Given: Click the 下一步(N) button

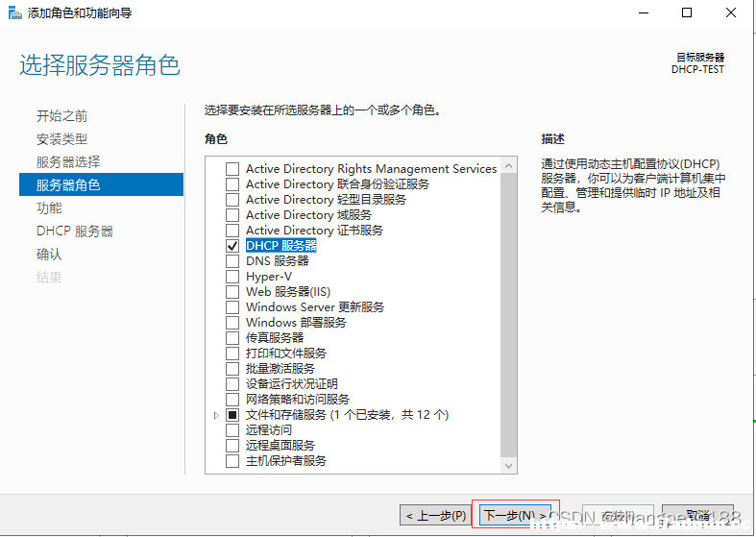Looking at the screenshot, I should tap(515, 515).
